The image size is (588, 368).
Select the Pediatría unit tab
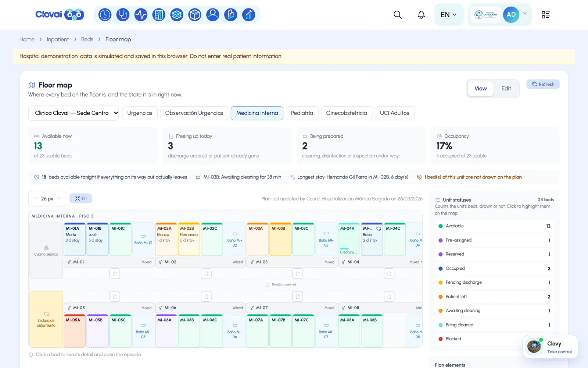302,113
